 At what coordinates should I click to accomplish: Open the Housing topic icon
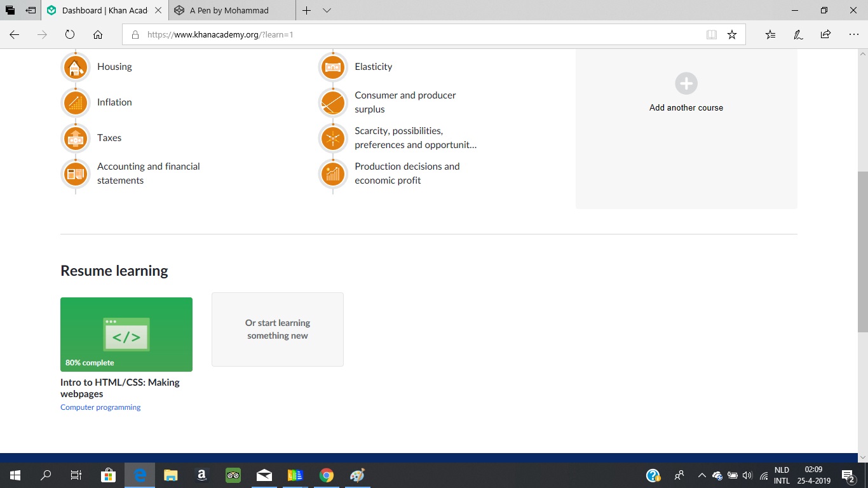[76, 67]
